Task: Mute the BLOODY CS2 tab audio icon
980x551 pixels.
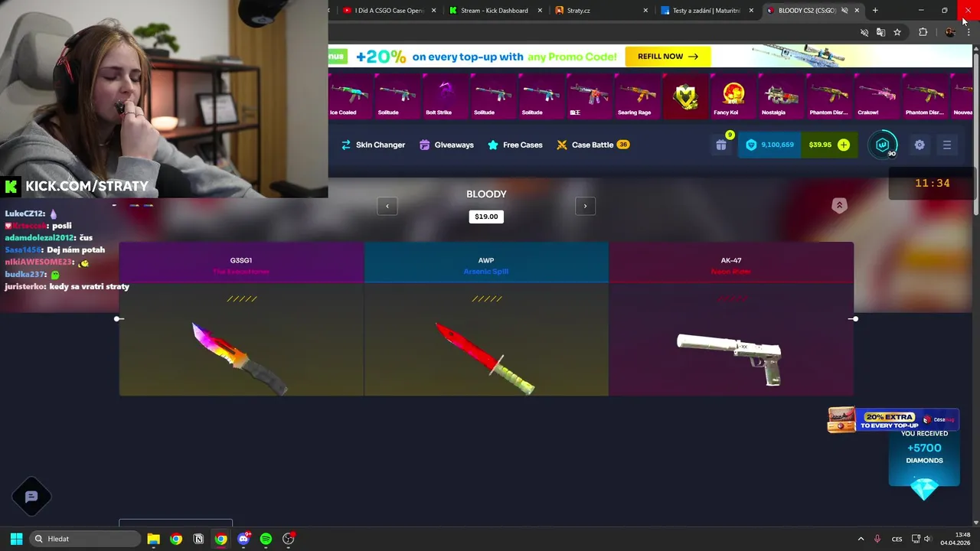Action: (844, 11)
